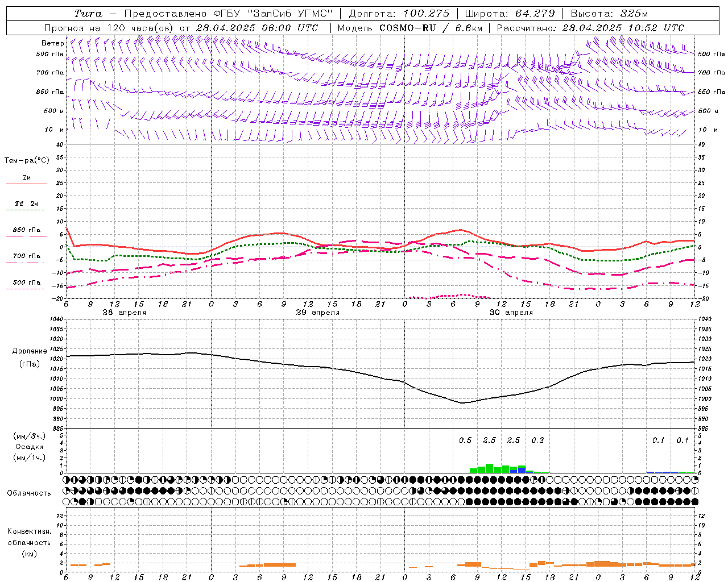The height and width of the screenshot is (582, 728).
Task: Click the "0.5" precipitation amount
Action: coord(465,440)
